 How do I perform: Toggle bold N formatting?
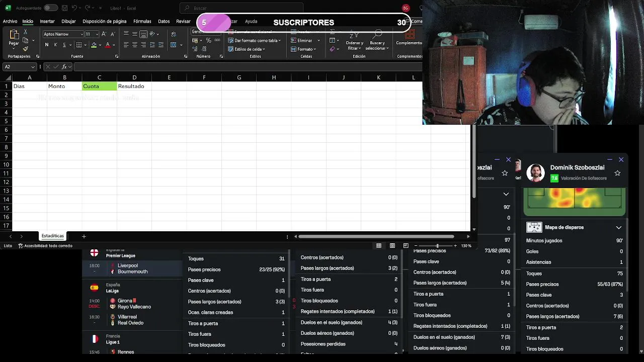point(47,45)
